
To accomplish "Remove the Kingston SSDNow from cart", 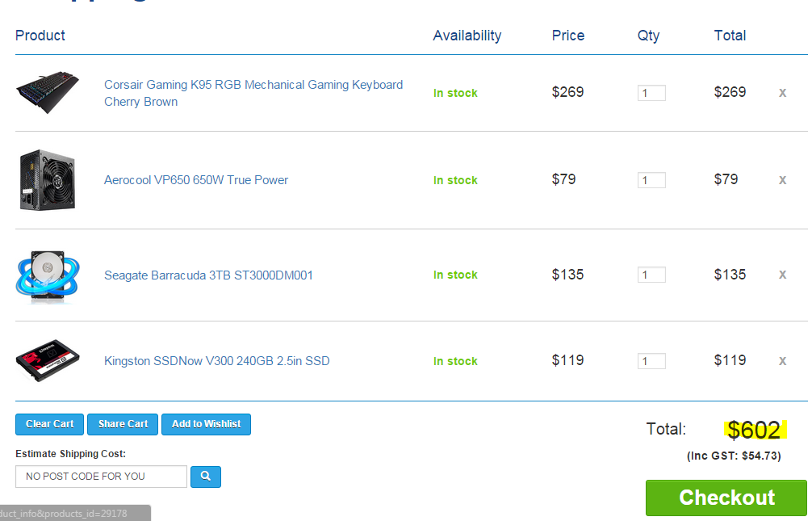I will click(x=782, y=361).
